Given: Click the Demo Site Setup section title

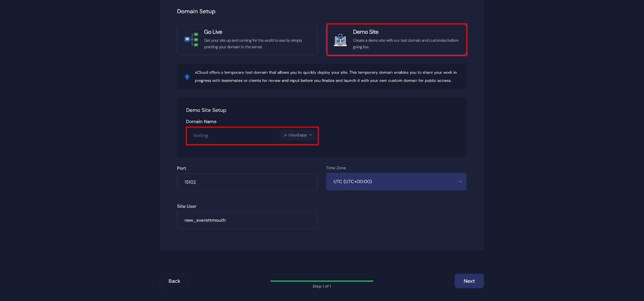Looking at the screenshot, I should pos(206,110).
